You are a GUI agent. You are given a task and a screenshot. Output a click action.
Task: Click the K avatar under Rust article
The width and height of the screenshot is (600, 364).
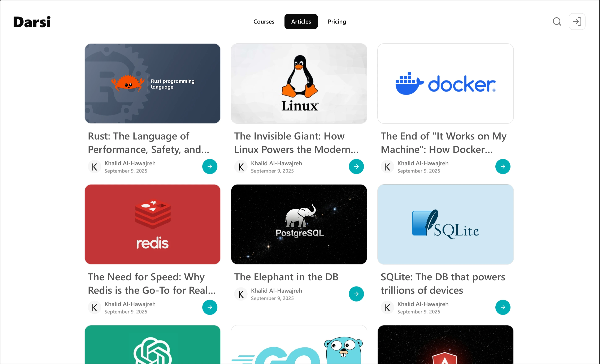[95, 167]
